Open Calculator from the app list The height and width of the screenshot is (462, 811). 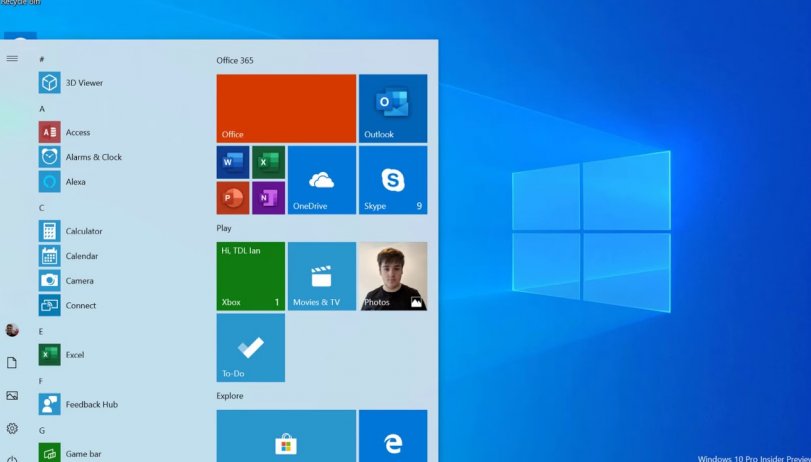coord(71,231)
